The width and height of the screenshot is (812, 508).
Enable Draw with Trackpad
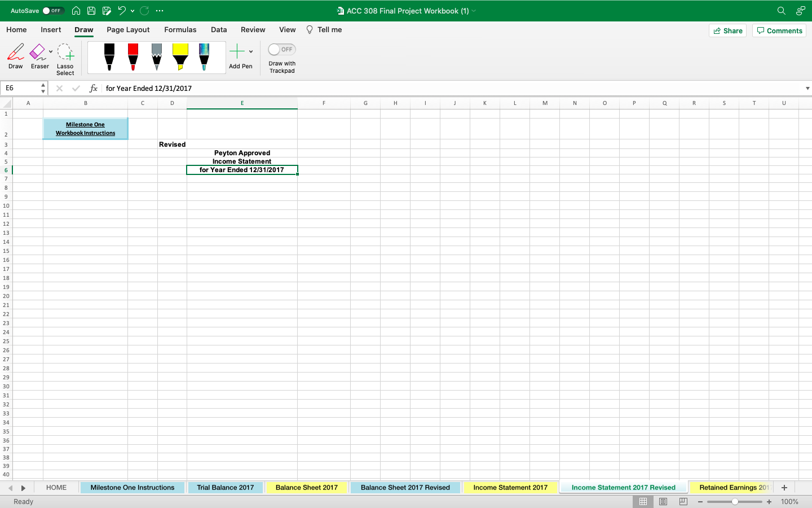tap(281, 50)
